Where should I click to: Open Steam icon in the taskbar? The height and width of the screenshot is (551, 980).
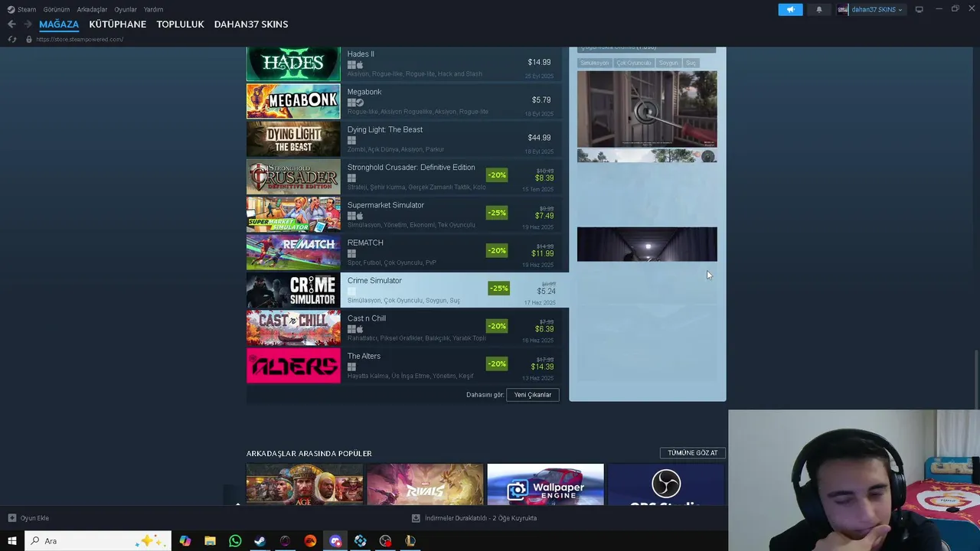[260, 541]
